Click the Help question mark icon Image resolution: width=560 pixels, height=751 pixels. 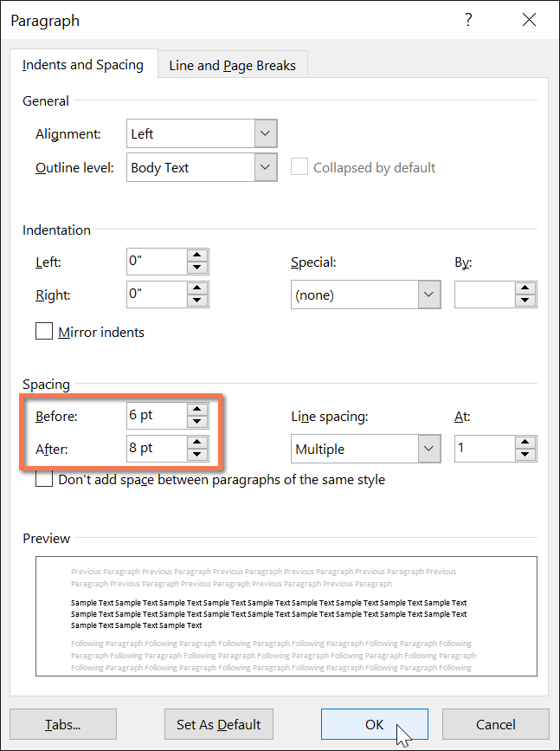tap(468, 20)
